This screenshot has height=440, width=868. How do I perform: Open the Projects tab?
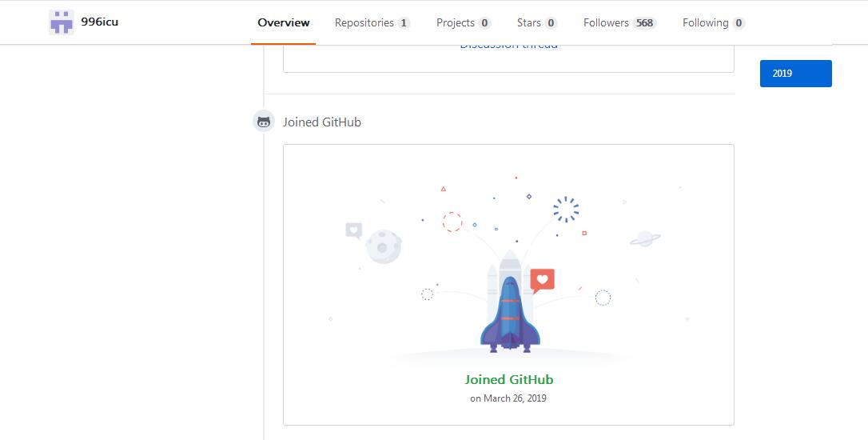point(464,22)
